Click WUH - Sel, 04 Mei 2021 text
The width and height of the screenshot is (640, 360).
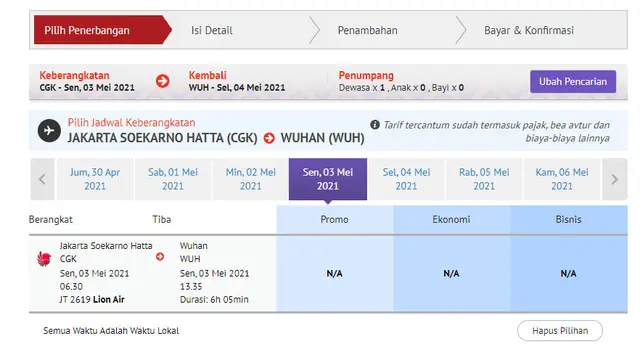tap(237, 88)
